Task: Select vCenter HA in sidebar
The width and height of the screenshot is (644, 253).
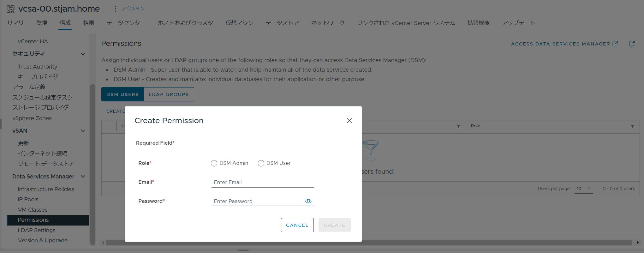Action: 33,41
